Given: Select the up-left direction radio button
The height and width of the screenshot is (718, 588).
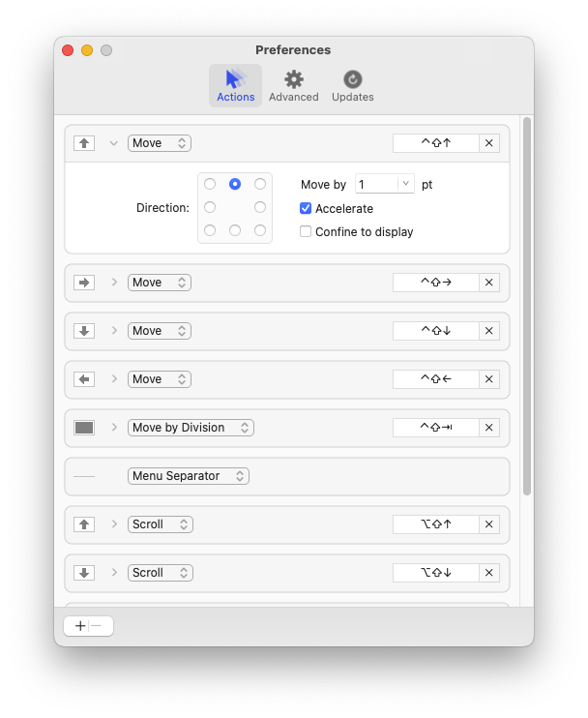Looking at the screenshot, I should pyautogui.click(x=210, y=184).
